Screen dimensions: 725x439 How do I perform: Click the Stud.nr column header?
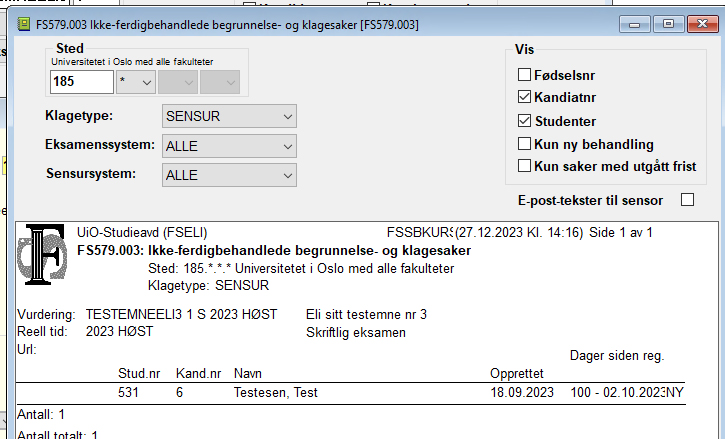pyautogui.click(x=139, y=373)
